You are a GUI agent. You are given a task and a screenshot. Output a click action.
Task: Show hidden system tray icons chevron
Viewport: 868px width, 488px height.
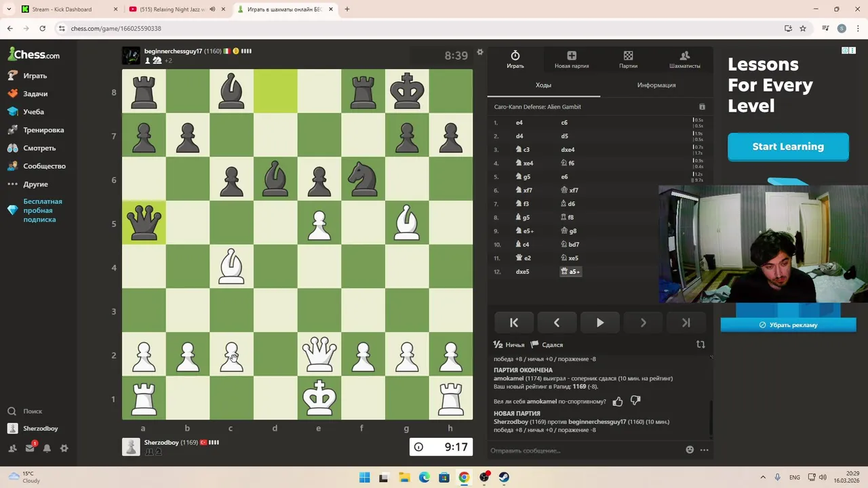(763, 477)
